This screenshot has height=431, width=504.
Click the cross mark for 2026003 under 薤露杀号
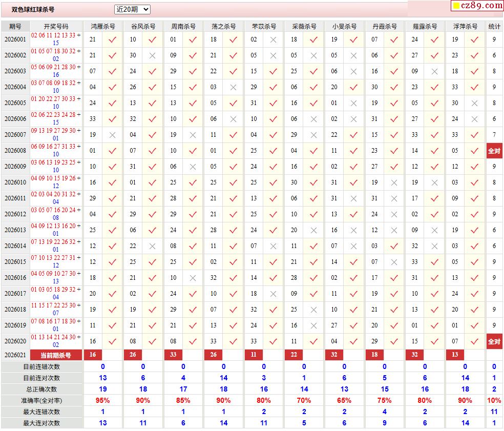pyautogui.click(x=434, y=71)
